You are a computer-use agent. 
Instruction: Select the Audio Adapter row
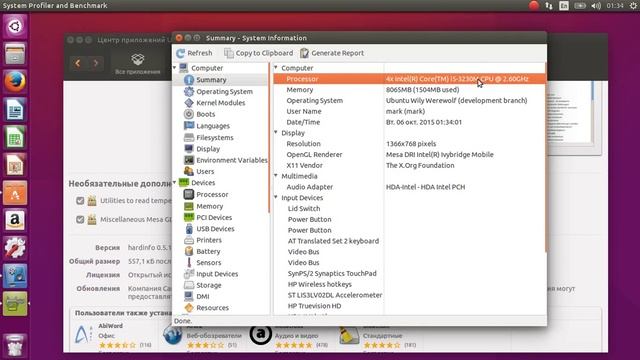(409, 187)
